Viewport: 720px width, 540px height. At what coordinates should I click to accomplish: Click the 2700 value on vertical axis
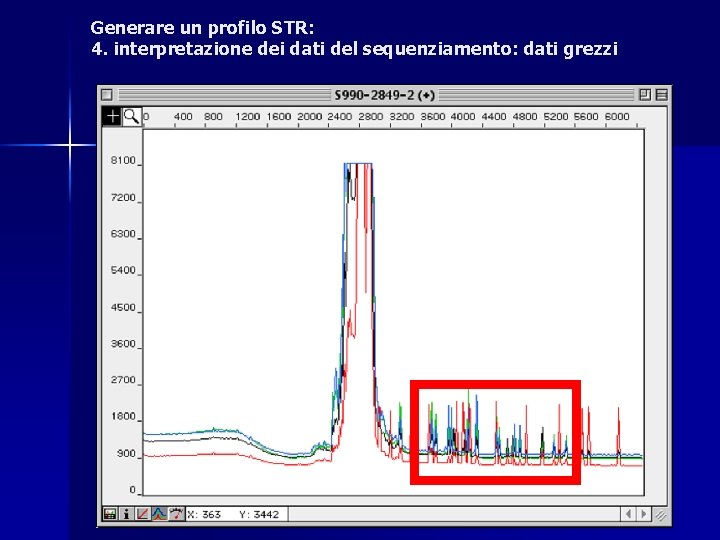[x=123, y=380]
